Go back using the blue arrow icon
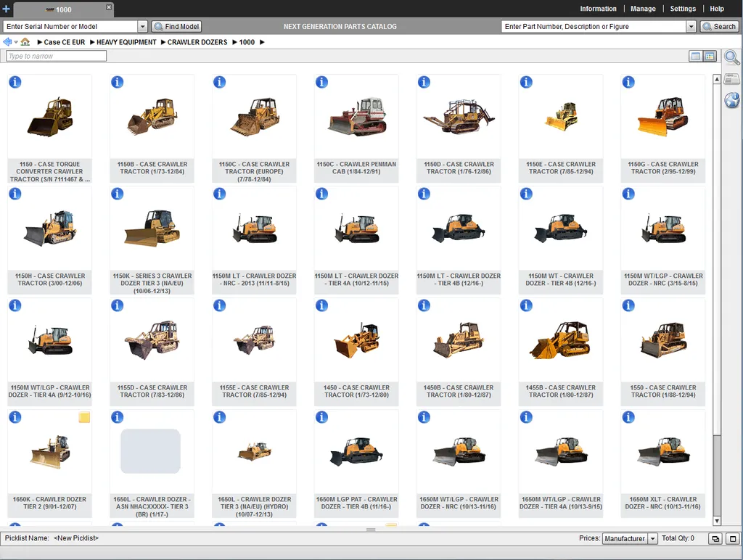Viewport: 743px width, 560px height. click(7, 41)
